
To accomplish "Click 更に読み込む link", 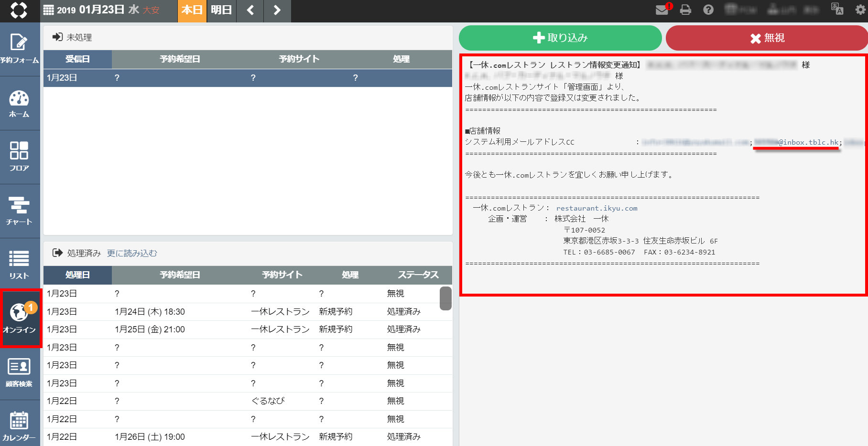I will 132,253.
